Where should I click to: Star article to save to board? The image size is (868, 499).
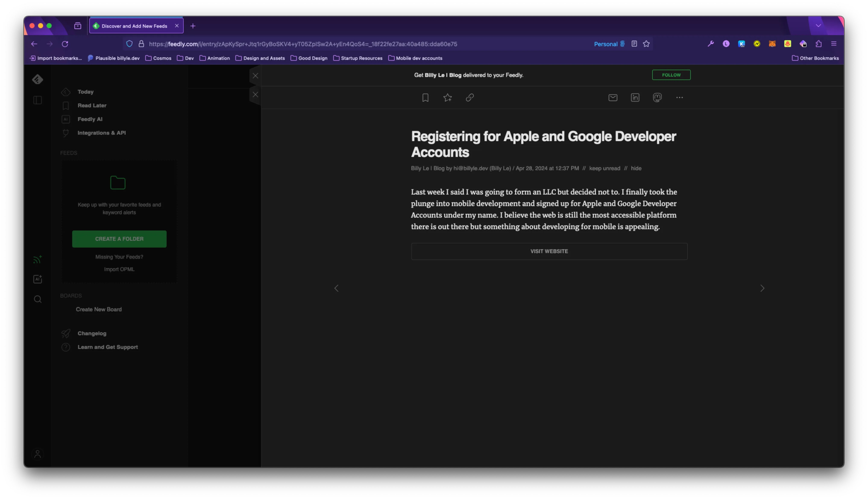point(448,98)
